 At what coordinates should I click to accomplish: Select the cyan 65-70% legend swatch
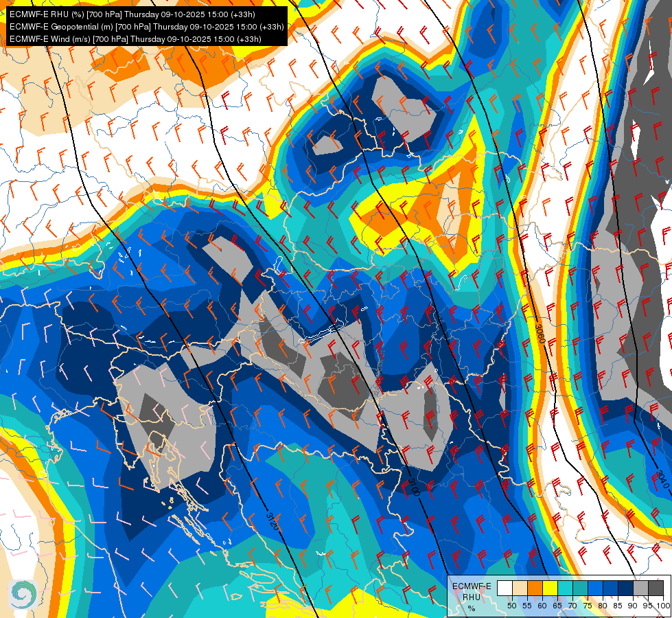tap(566, 588)
